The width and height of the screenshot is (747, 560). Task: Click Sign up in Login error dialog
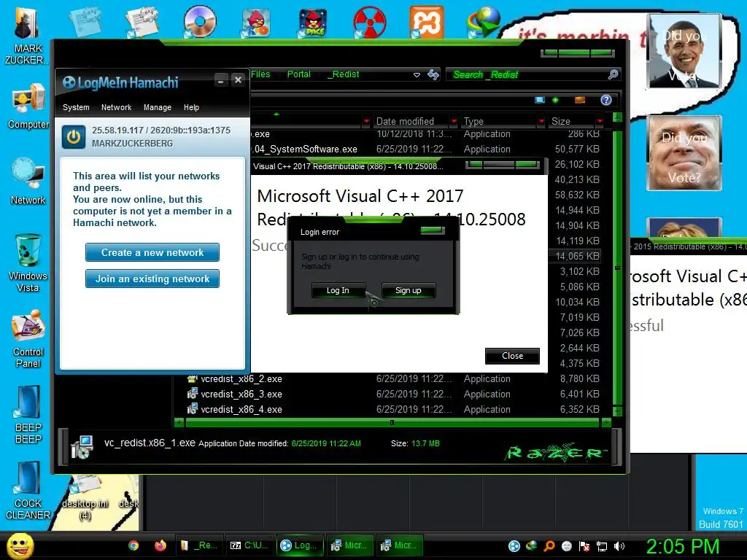(409, 290)
